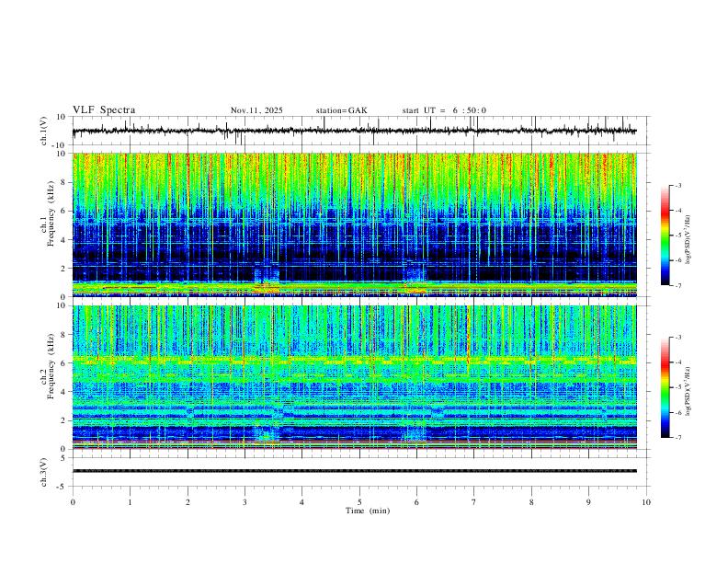Click the 'VLF Spectra' title text

(104, 110)
